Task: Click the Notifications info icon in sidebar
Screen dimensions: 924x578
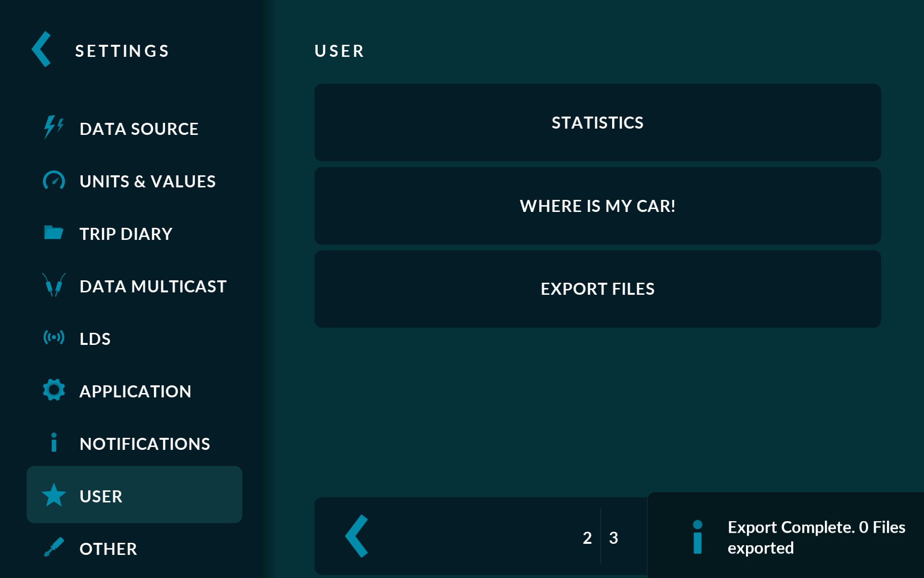Action: tap(53, 442)
